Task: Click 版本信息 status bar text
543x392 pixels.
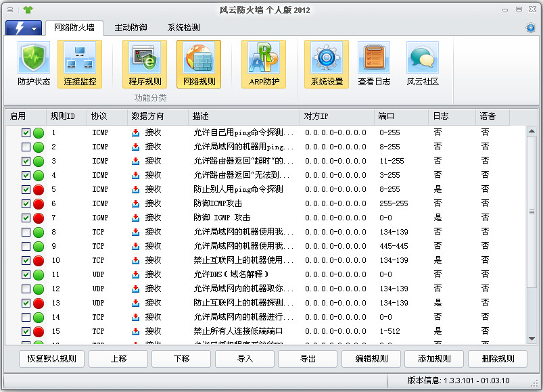Action: 458,381
